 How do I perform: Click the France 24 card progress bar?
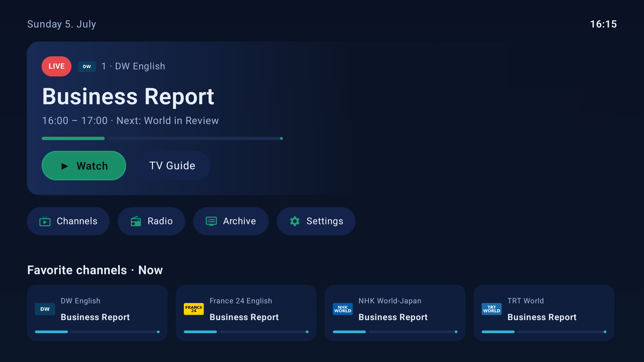point(246,332)
